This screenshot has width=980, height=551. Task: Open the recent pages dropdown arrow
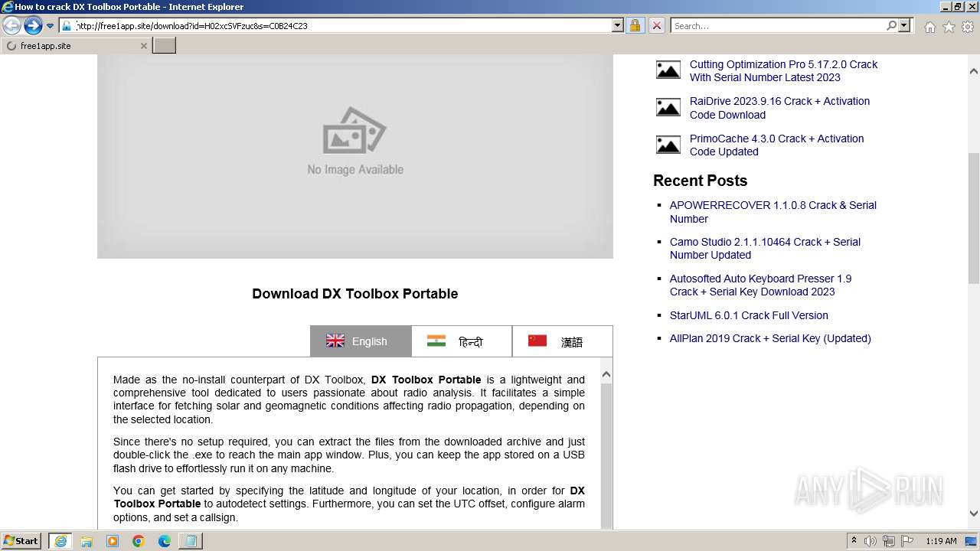[x=50, y=26]
